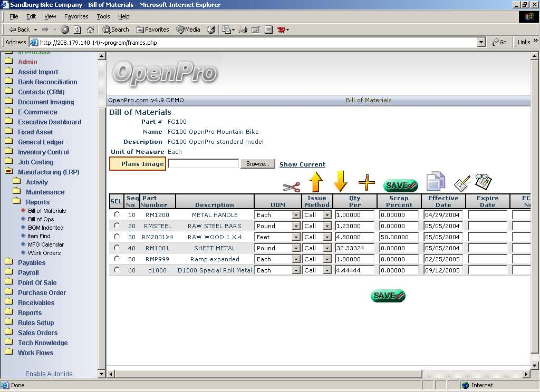This screenshot has width=540, height=392.
Task: Open the Tools menu
Action: click(103, 16)
